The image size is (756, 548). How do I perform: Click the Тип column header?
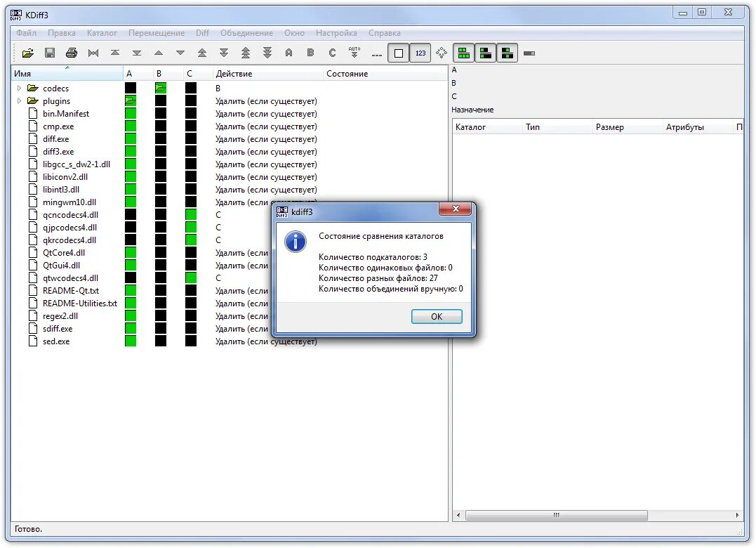click(557, 127)
